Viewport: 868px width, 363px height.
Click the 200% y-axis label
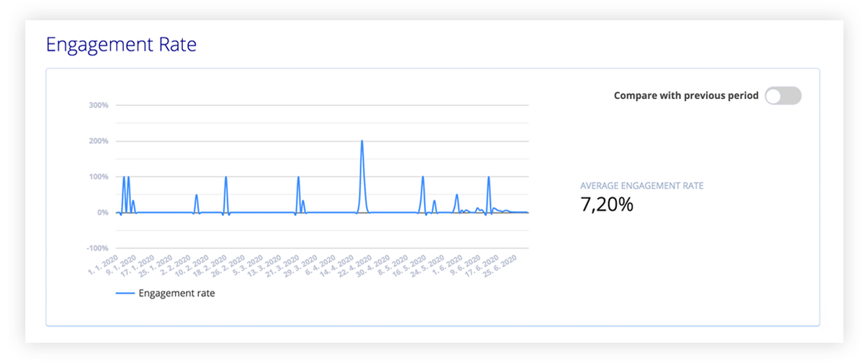98,141
